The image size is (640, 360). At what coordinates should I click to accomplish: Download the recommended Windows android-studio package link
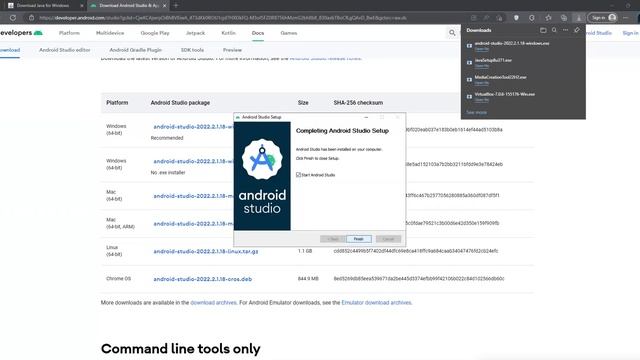pyautogui.click(x=193, y=127)
